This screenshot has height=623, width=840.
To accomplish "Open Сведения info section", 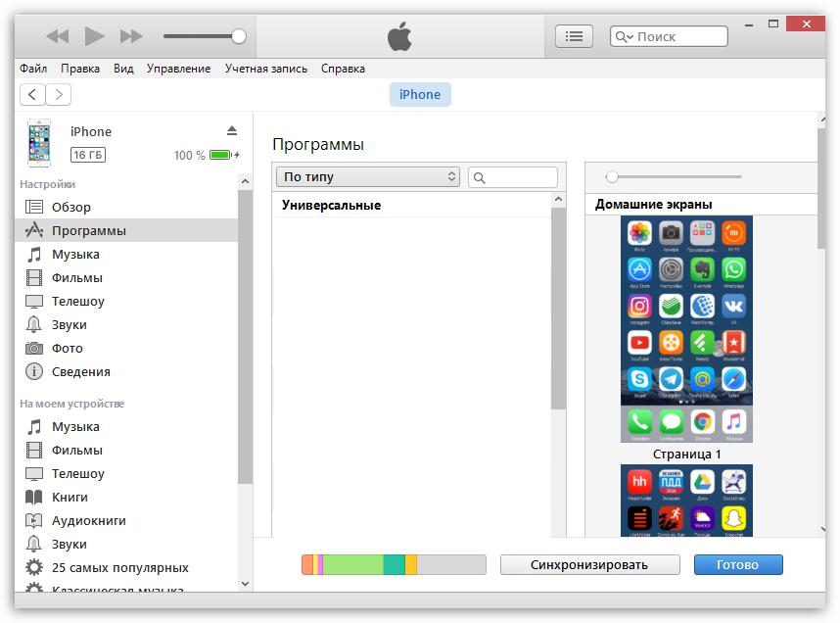I will pos(80,371).
